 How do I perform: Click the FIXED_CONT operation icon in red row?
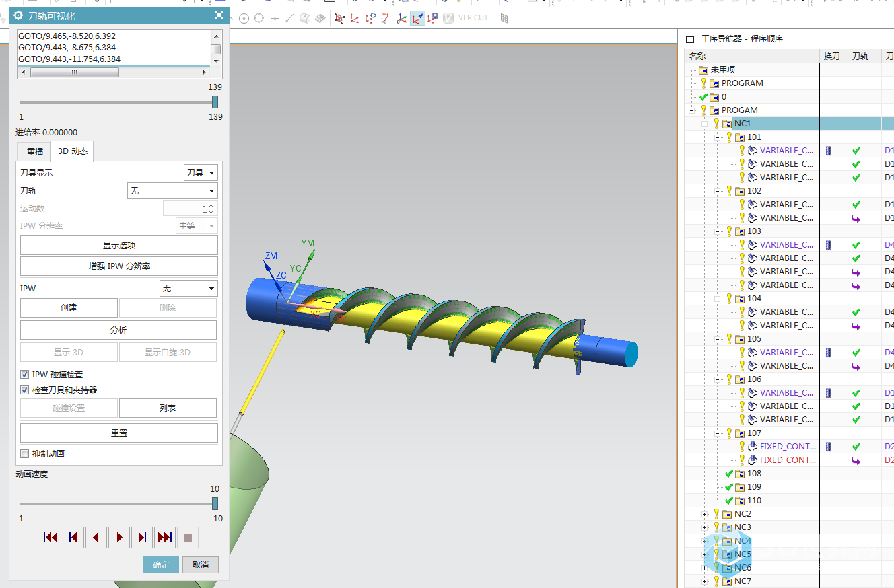(x=753, y=460)
